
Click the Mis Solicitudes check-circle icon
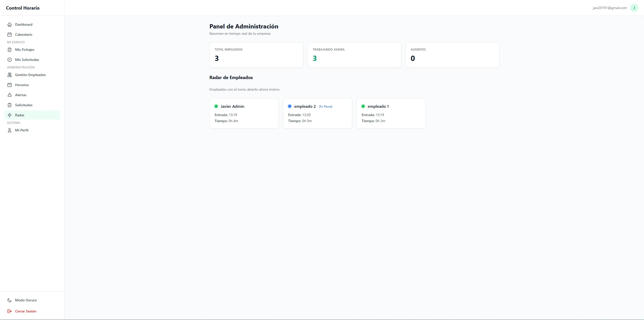10,60
